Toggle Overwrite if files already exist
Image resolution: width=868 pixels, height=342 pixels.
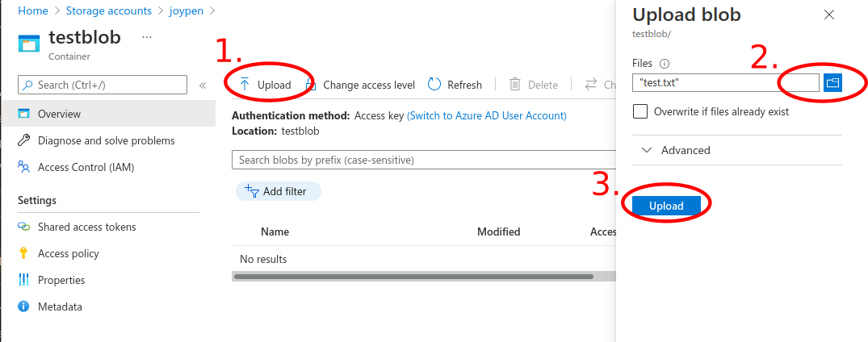[640, 112]
